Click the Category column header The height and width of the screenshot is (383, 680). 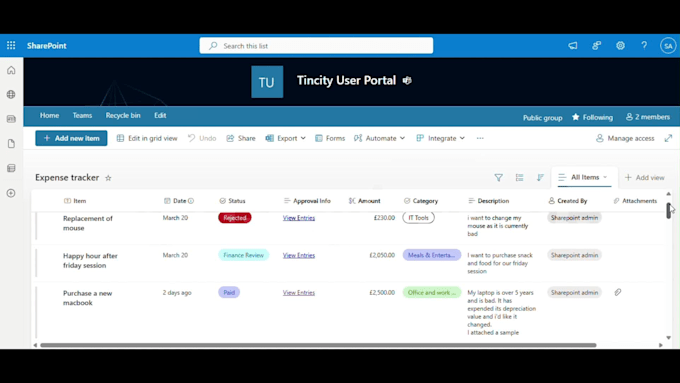421,201
